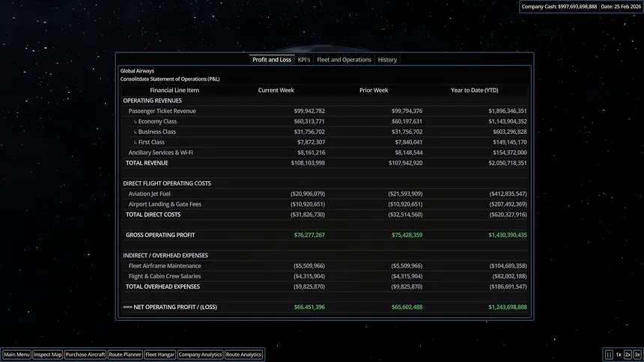Viewport: 644px width, 362px height.
Task: Switch to the KPI's tab
Action: point(304,60)
